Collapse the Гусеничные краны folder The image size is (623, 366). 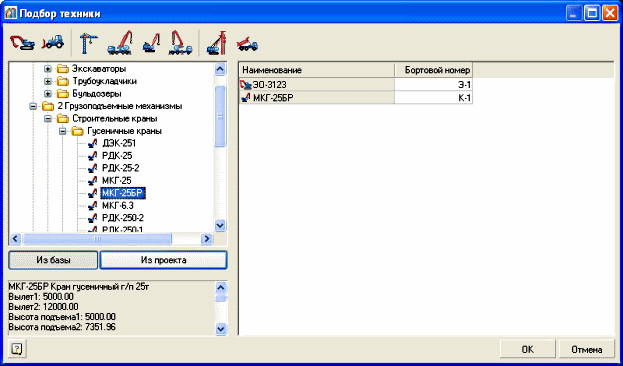(63, 131)
